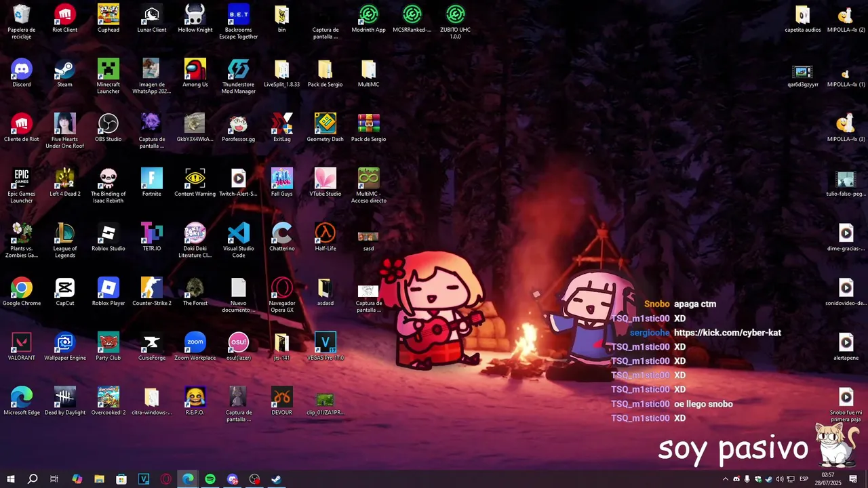Select the Lunar Client desktop icon
Screen dimensions: 868x488
coord(152,18)
